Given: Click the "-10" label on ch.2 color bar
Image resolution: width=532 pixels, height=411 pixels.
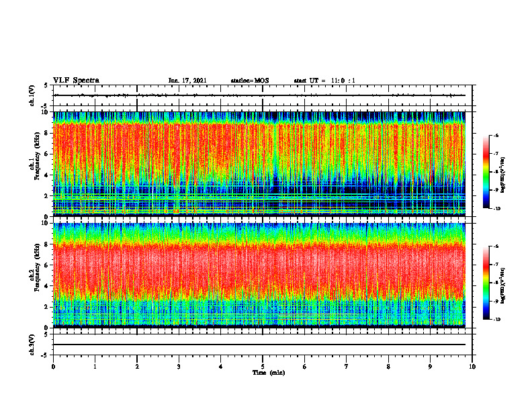Looking at the screenshot, I should tap(496, 320).
